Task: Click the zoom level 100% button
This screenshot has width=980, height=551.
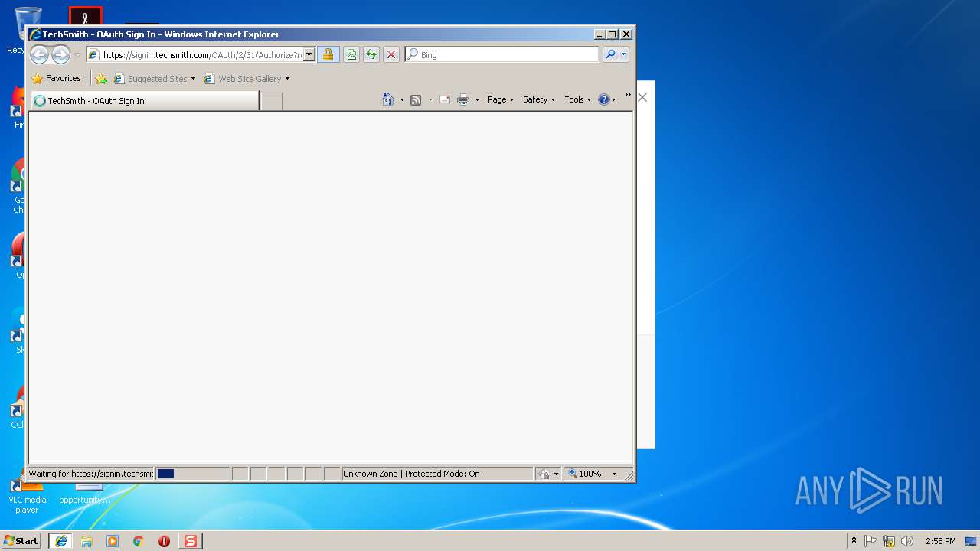Action: pyautogui.click(x=586, y=474)
